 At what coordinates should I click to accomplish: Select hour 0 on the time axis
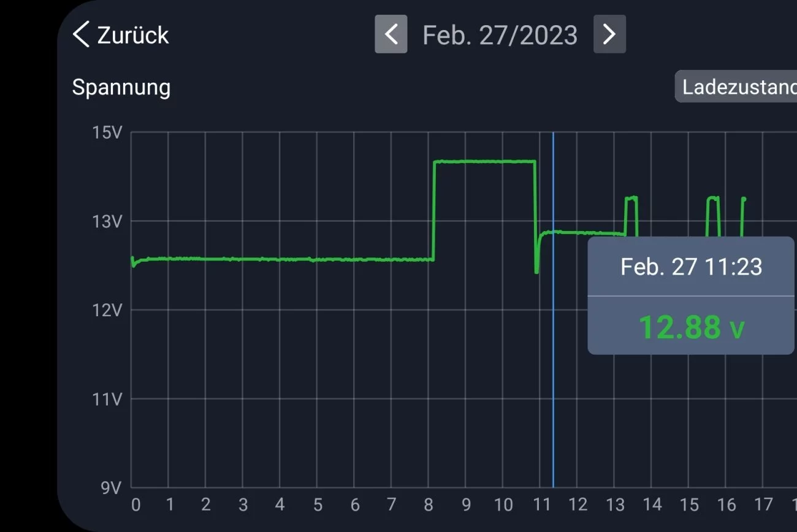(x=135, y=505)
